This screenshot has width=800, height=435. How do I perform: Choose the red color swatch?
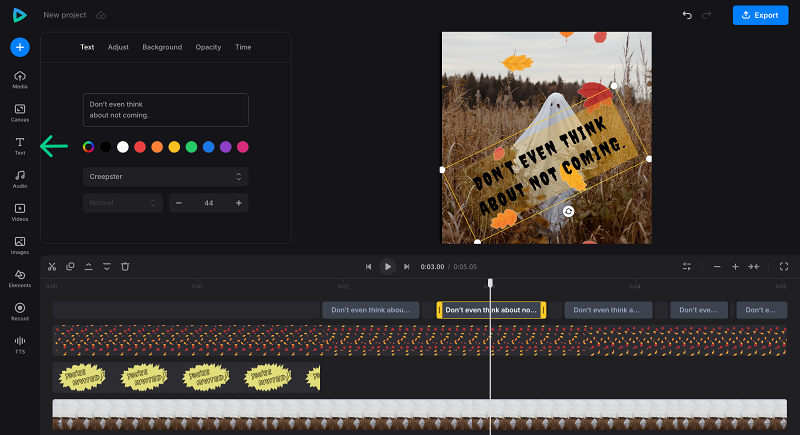click(x=140, y=147)
